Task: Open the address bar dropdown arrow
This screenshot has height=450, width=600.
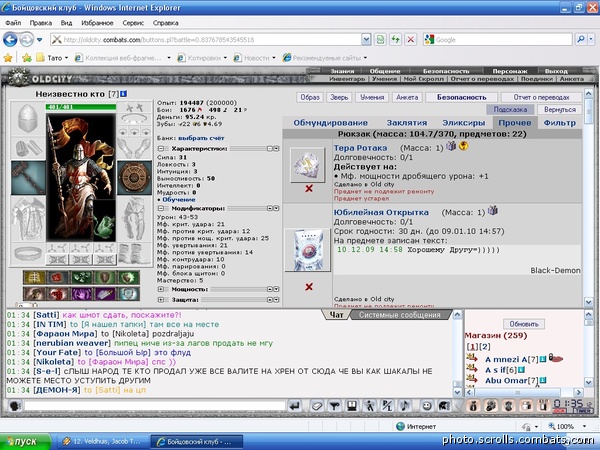Action: [366, 39]
